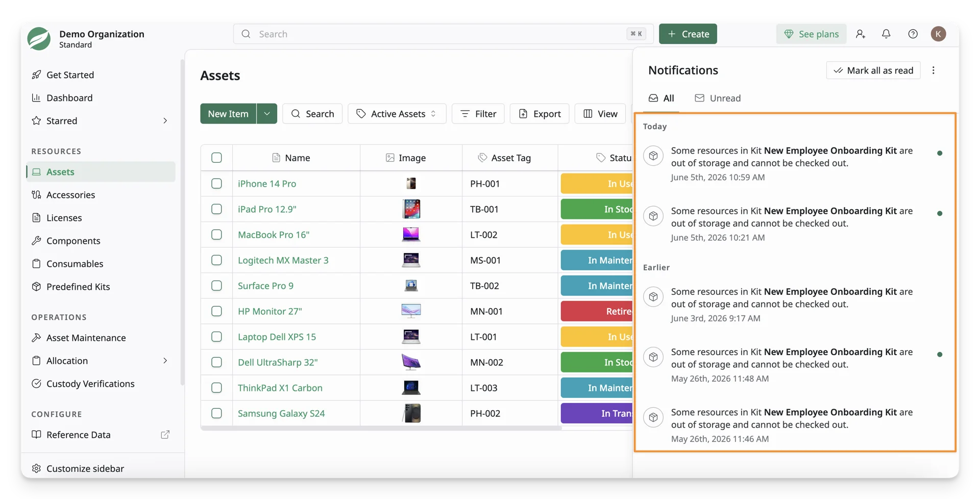Open Reference Data external link icon

pos(165,435)
